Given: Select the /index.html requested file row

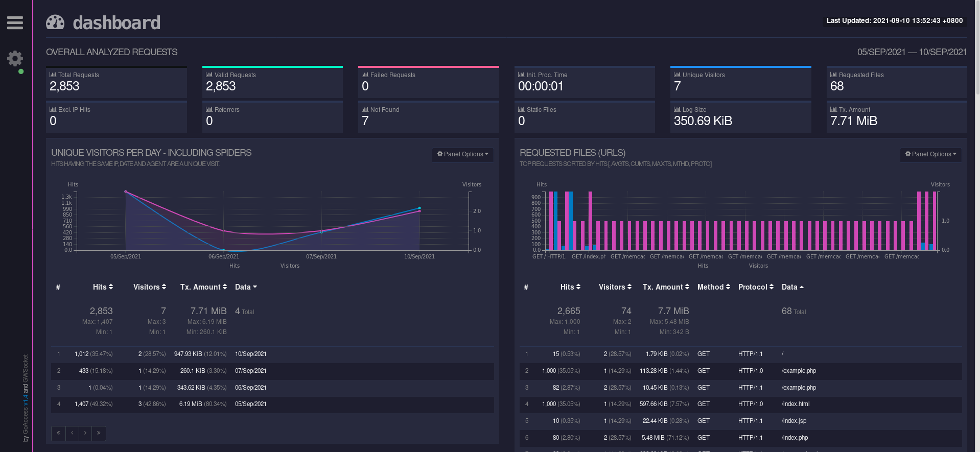Looking at the screenshot, I should 741,404.
